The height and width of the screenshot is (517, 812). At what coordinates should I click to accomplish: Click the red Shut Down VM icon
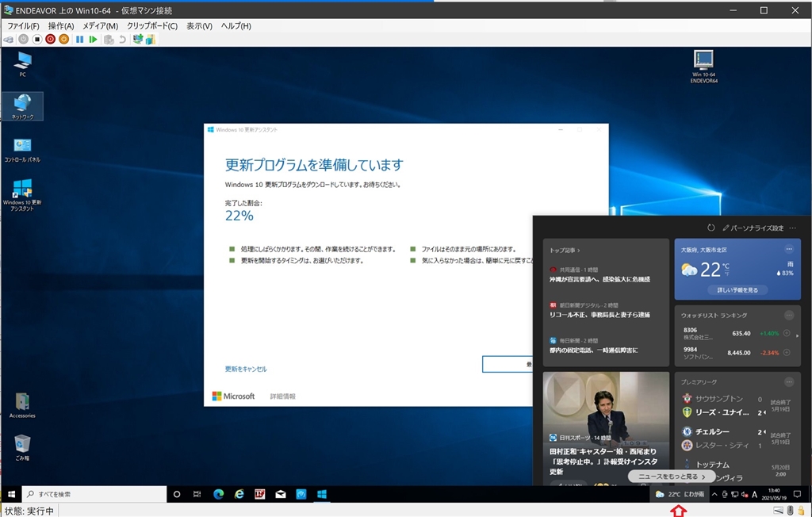(x=50, y=40)
